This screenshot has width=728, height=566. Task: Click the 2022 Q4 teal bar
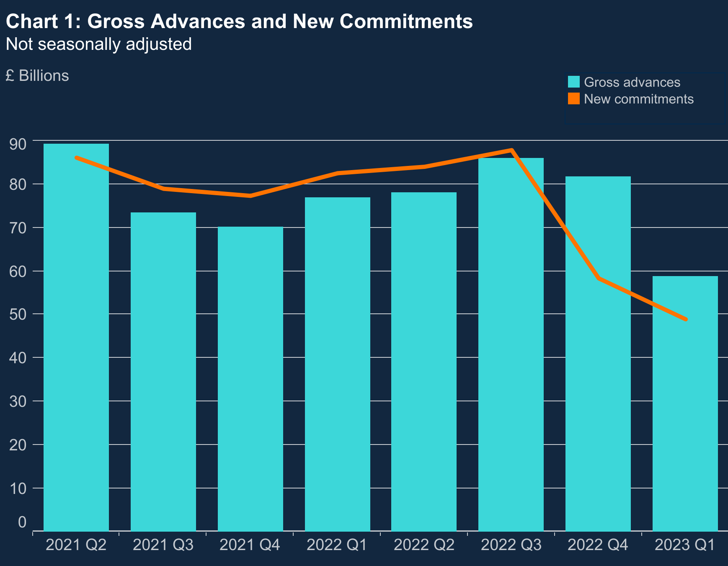[x=598, y=354]
